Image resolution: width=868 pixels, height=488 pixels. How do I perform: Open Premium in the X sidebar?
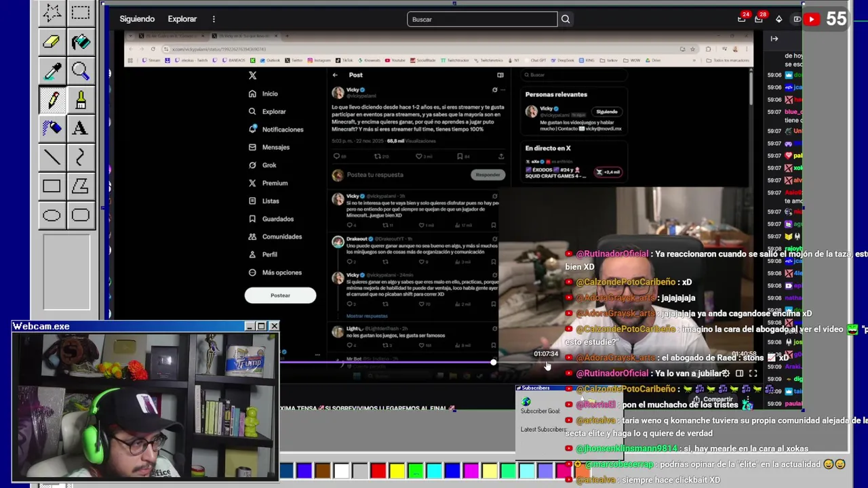pyautogui.click(x=268, y=183)
